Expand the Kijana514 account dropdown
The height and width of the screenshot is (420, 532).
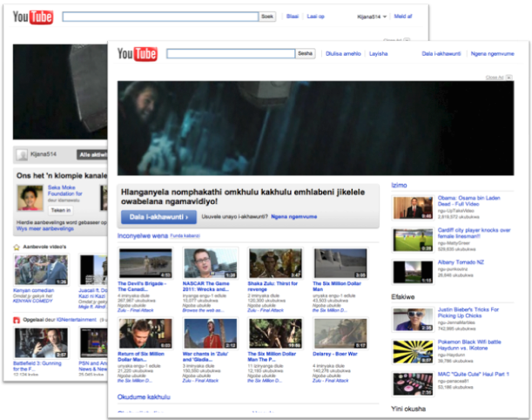coord(372,17)
